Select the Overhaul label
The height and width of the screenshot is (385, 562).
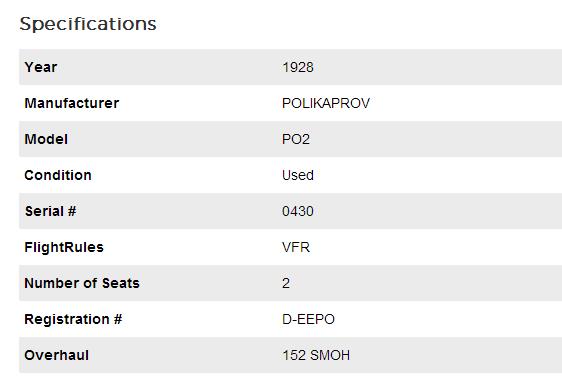57,355
